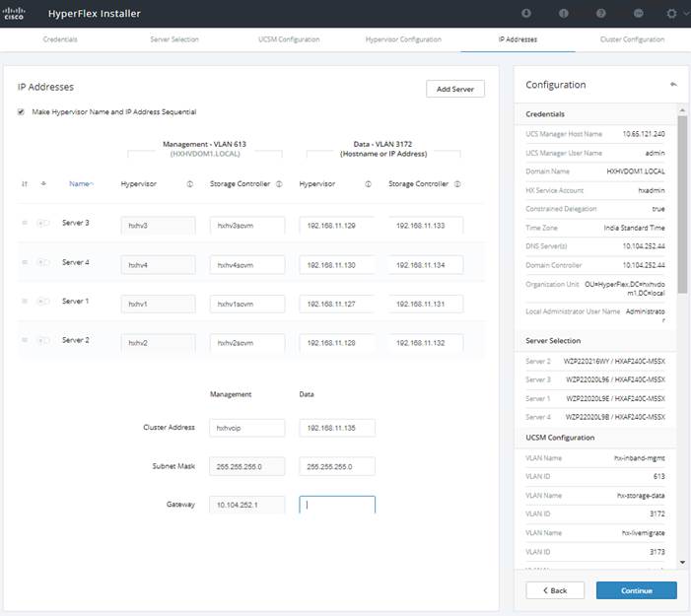Click the Configuration panel scrollbar

pyautogui.click(x=681, y=197)
